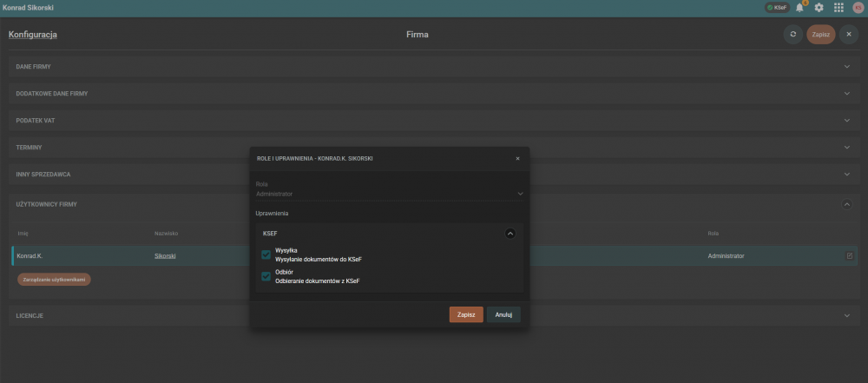Click the Administrator role cell in table

pos(726,256)
